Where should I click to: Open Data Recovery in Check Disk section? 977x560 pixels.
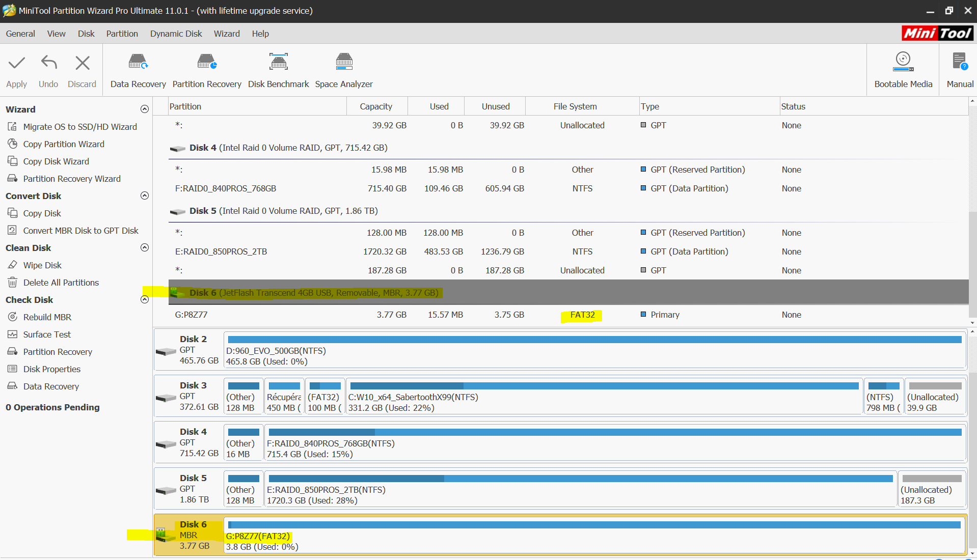[51, 386]
